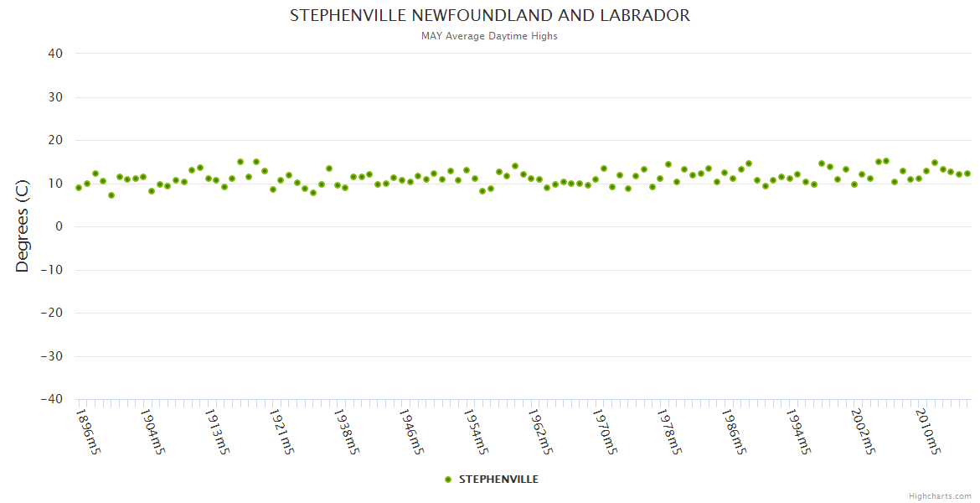Click the 0 label on the y-axis

coord(59,226)
